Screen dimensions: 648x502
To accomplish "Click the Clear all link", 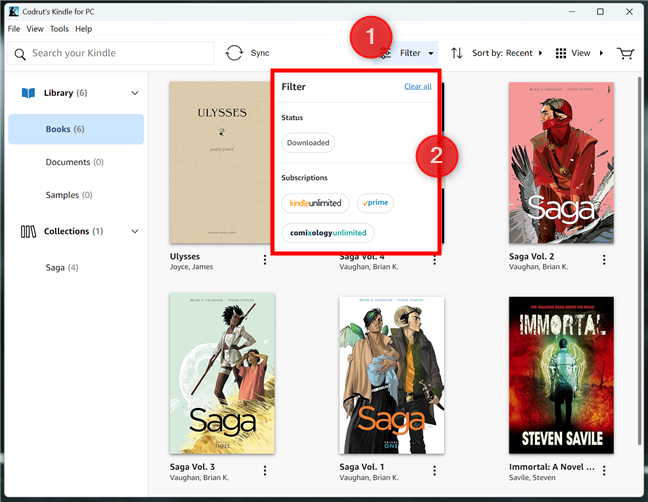I will click(x=417, y=86).
